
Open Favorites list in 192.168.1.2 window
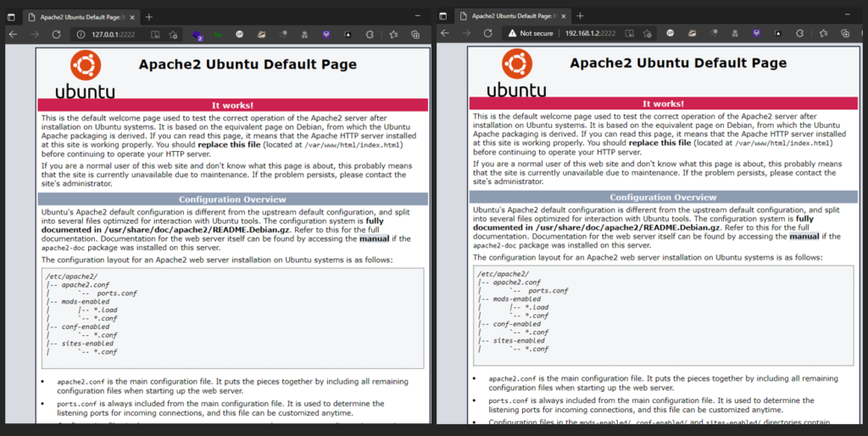click(x=824, y=33)
